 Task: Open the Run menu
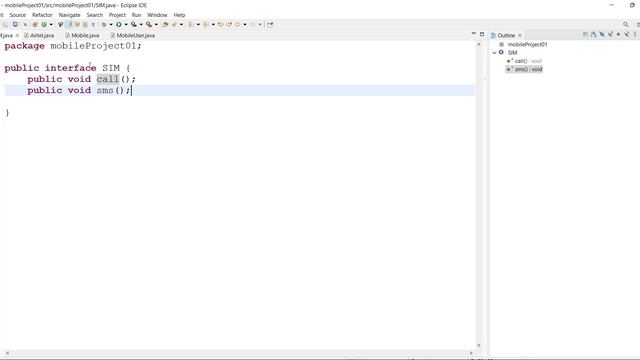136,15
